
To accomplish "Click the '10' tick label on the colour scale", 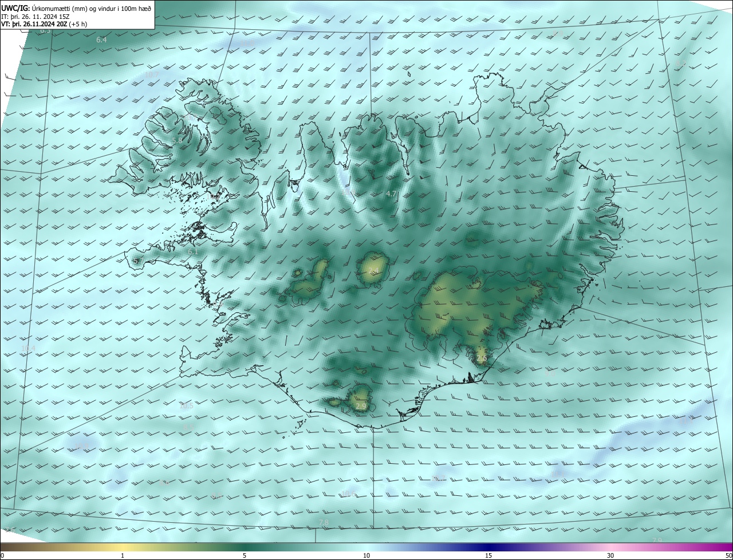I will pyautogui.click(x=366, y=555).
